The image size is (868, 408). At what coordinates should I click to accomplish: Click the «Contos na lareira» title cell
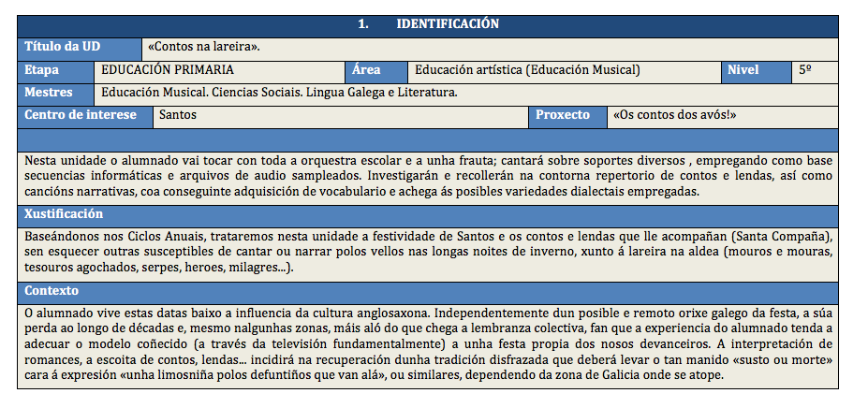click(x=492, y=48)
